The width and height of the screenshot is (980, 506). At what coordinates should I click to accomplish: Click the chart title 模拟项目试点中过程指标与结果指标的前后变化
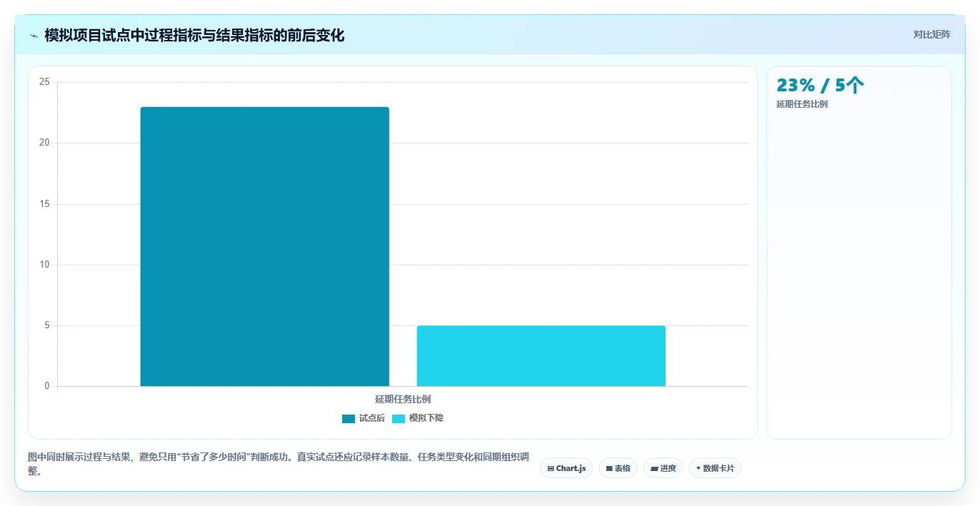pyautogui.click(x=194, y=35)
